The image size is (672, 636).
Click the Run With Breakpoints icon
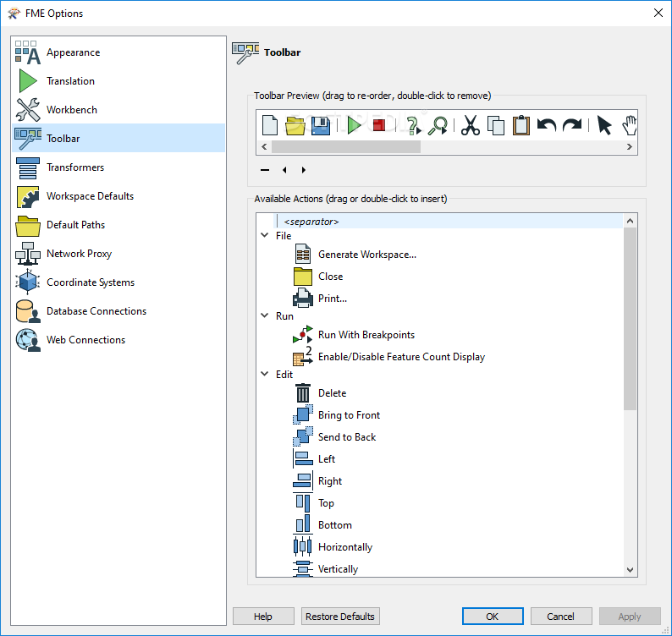303,334
